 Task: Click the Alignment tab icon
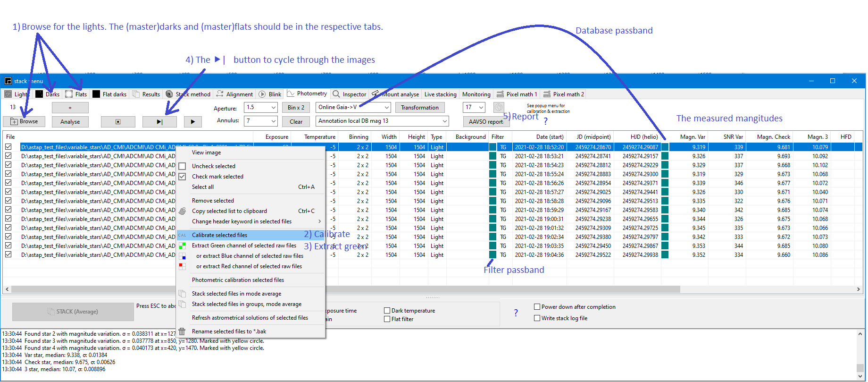(220, 94)
